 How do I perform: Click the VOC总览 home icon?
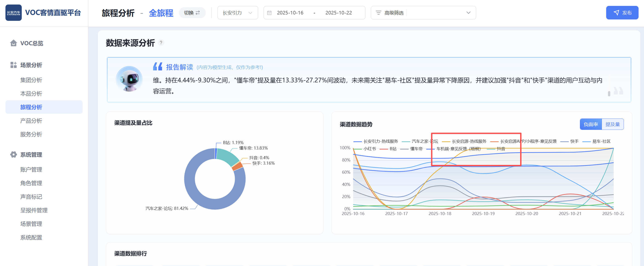click(x=14, y=43)
